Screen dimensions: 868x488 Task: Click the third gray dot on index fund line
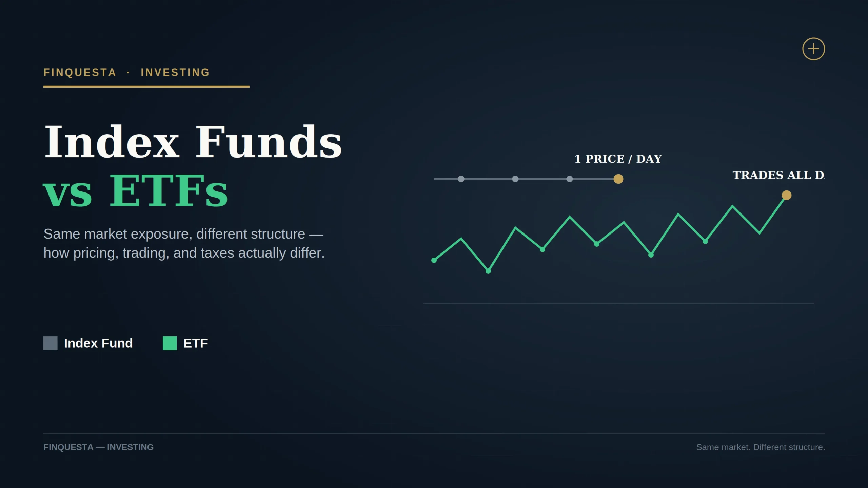click(x=570, y=179)
